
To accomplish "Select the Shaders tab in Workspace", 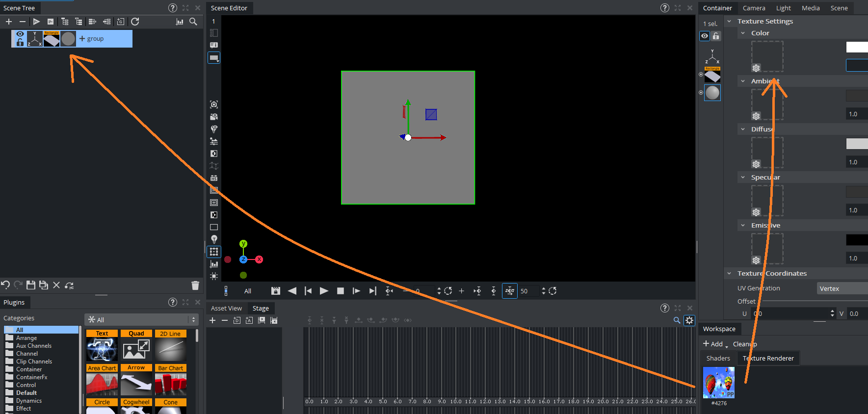I will [718, 358].
